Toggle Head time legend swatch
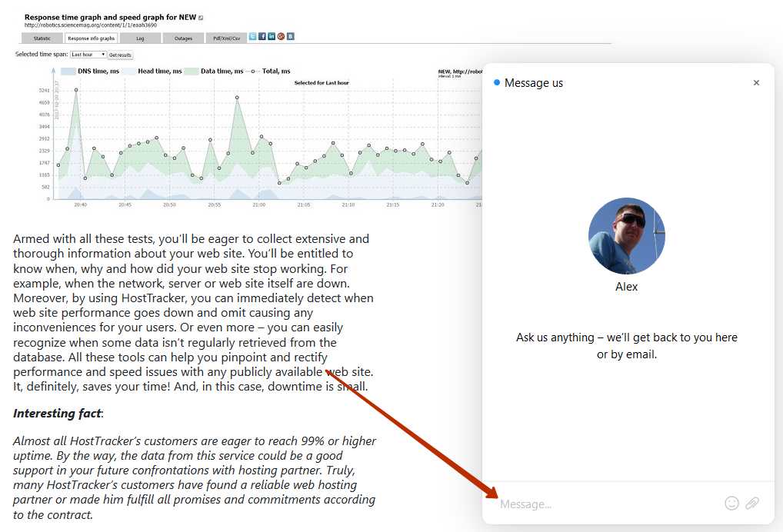The height and width of the screenshot is (532, 783). click(x=128, y=71)
